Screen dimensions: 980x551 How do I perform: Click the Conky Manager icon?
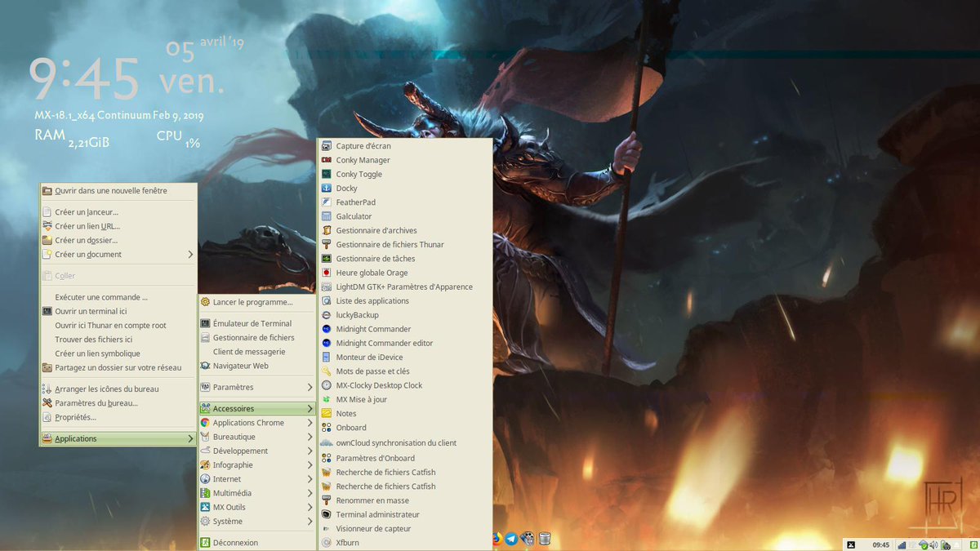pyautogui.click(x=327, y=160)
